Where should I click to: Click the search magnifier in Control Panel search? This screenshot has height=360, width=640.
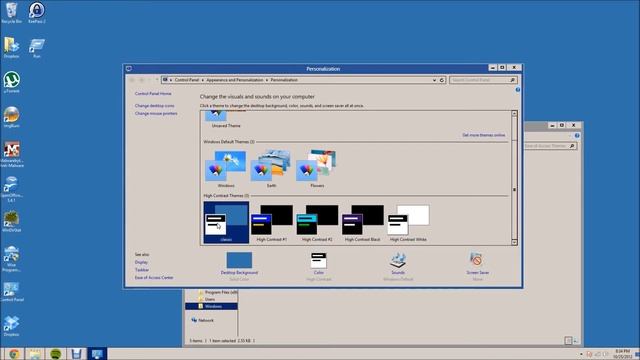[513, 80]
